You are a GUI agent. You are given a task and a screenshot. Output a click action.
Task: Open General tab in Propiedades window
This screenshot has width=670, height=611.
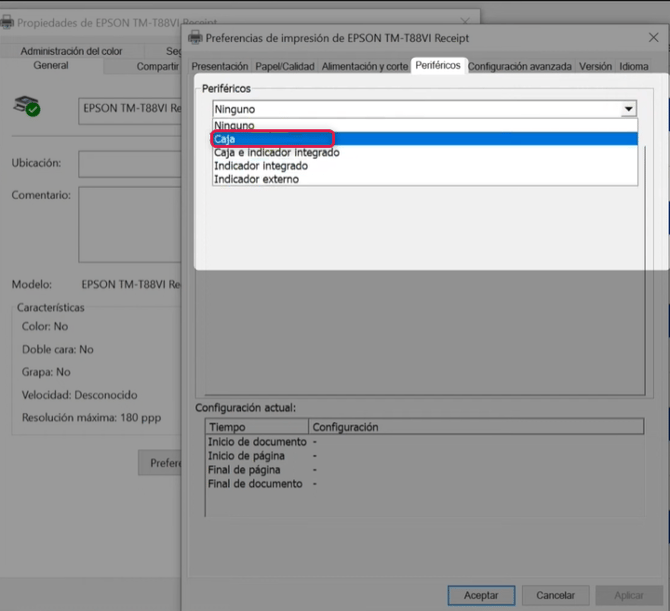[x=51, y=65]
